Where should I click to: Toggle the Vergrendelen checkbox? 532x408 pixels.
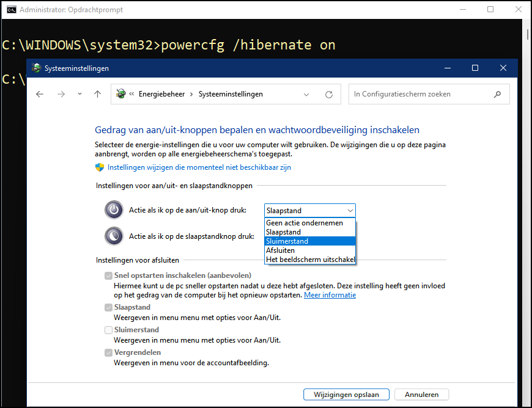108,353
